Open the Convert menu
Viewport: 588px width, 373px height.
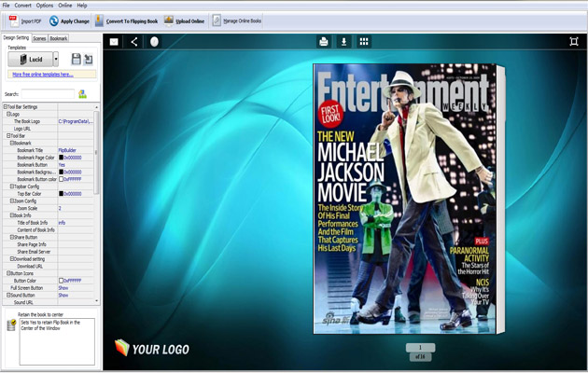pyautogui.click(x=23, y=6)
